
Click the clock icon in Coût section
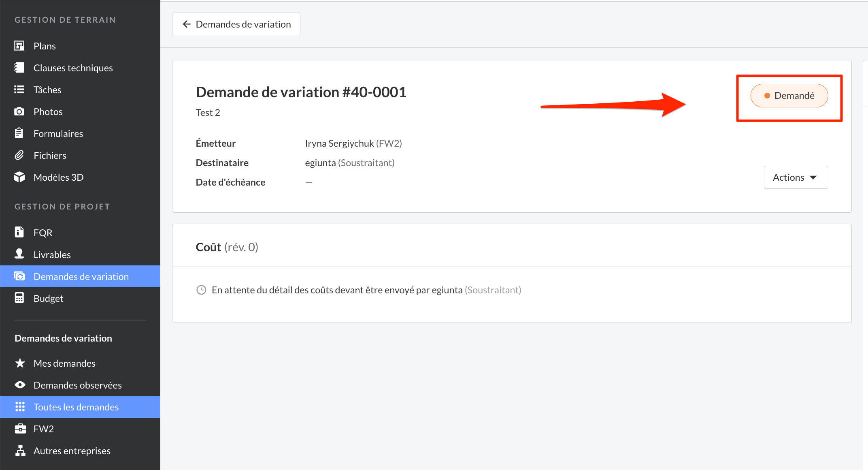coord(201,290)
